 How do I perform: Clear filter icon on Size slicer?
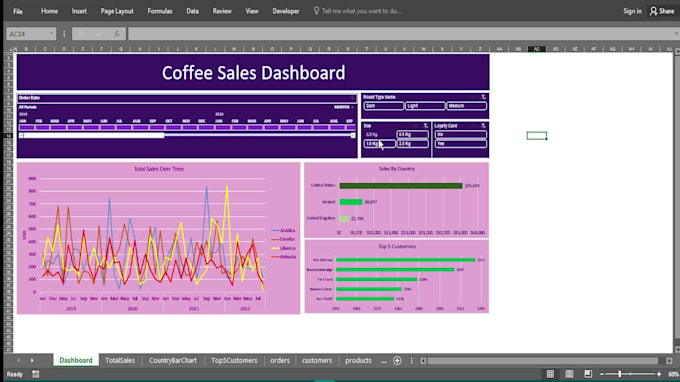pos(425,126)
